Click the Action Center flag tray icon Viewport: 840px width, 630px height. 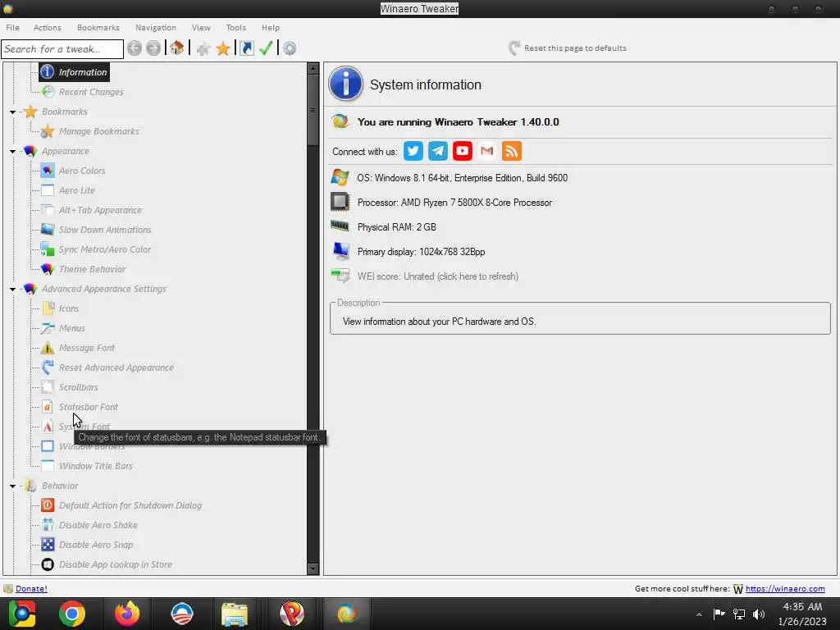coord(719,614)
